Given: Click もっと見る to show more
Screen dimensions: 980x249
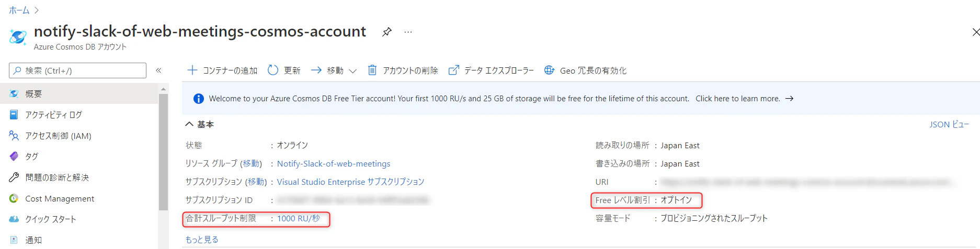Looking at the screenshot, I should 202,240.
